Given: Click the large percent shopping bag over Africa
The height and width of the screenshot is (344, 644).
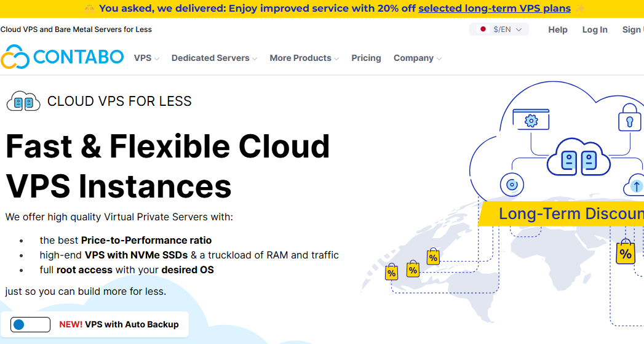Looking at the screenshot, I should click(x=626, y=251).
